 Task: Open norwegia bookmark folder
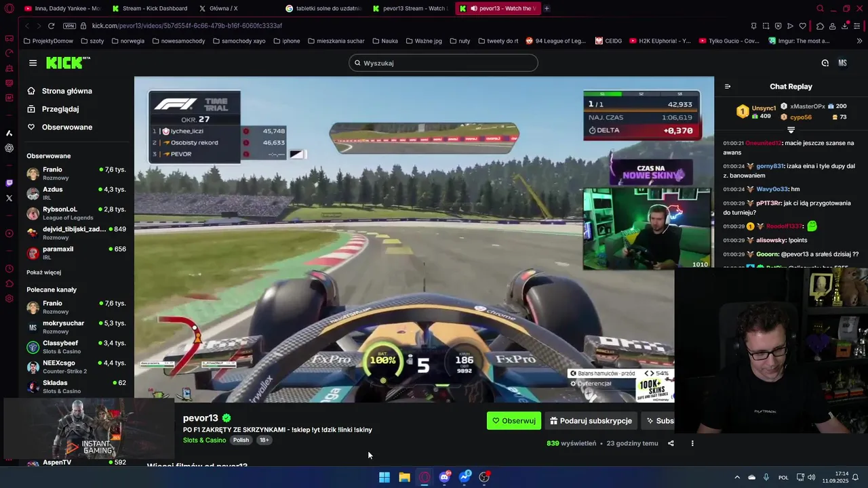(x=127, y=41)
